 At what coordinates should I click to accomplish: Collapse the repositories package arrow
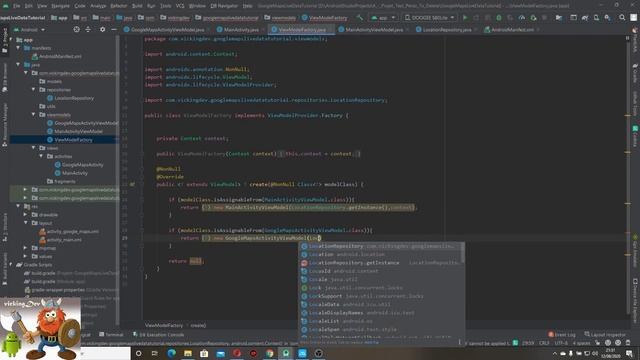(34, 89)
